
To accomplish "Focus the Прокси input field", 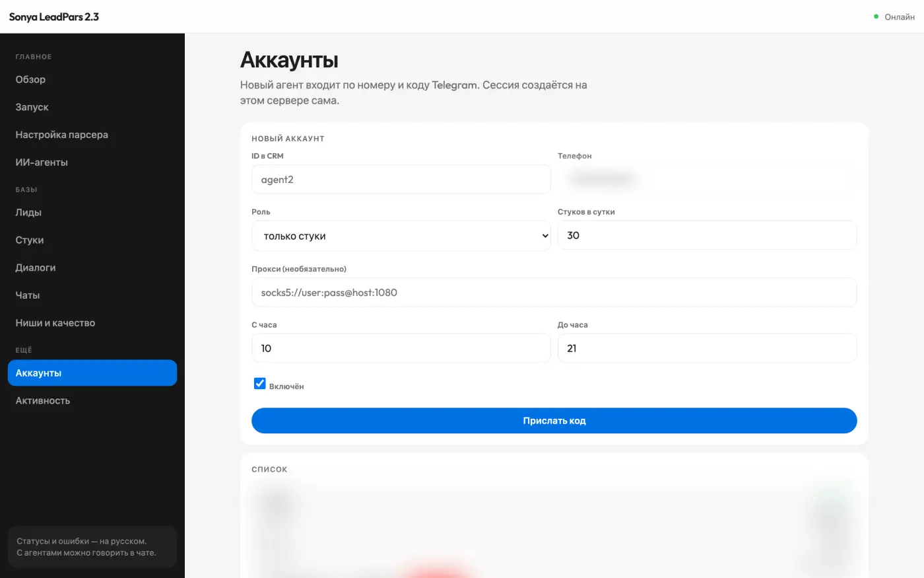I will [554, 293].
